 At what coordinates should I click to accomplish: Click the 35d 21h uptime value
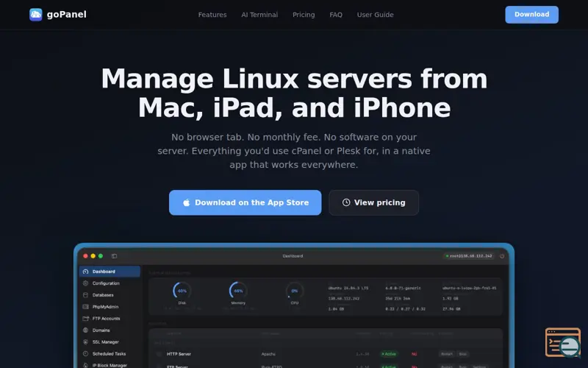398,299
